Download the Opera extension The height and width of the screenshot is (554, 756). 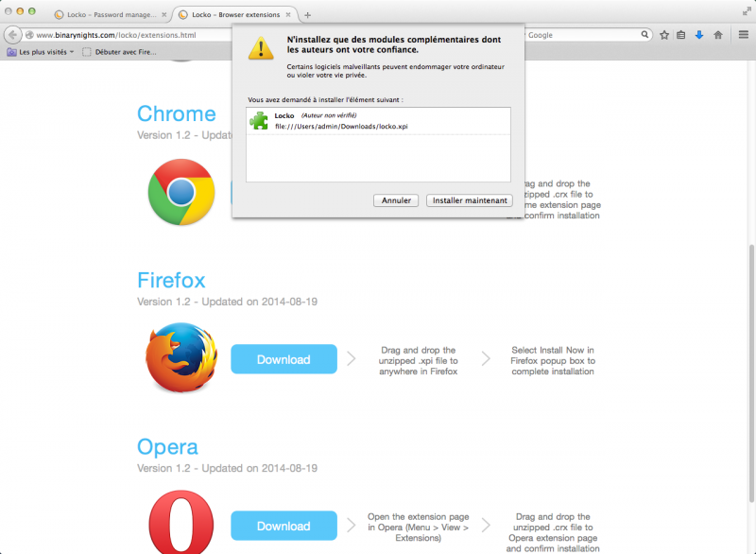click(x=283, y=526)
